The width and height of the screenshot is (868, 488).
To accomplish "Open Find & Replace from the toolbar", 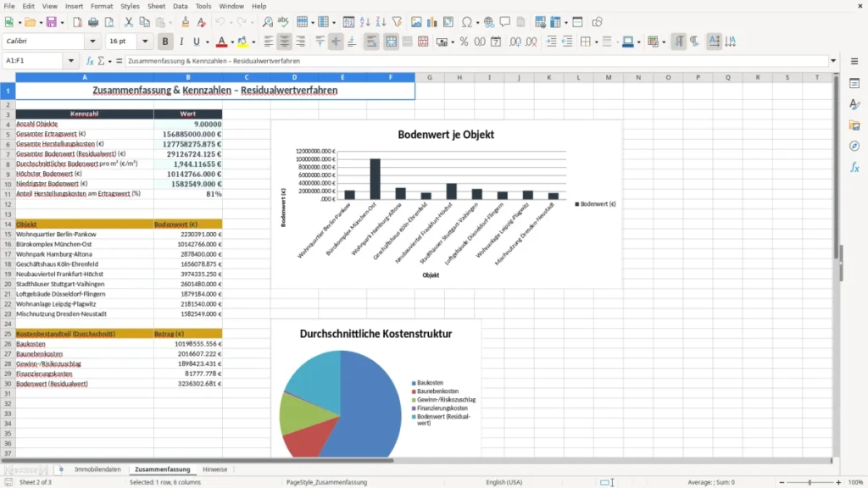I will click(x=267, y=22).
